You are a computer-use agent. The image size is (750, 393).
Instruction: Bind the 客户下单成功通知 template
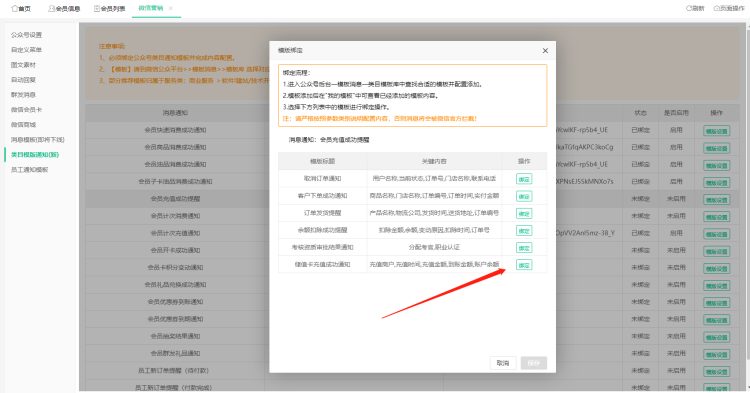524,196
